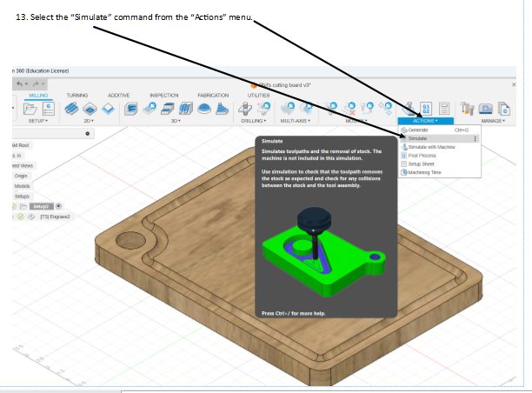Open the SETUP panel dropdown

(x=38, y=121)
